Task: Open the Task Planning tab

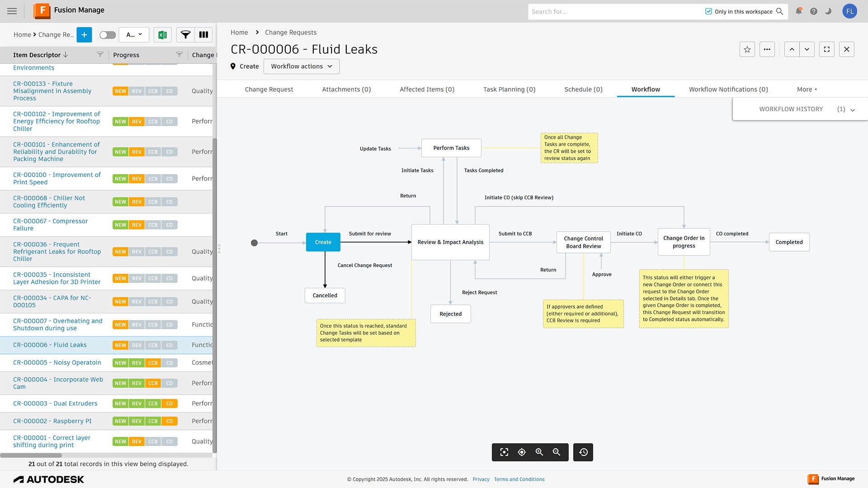Action: pos(509,89)
